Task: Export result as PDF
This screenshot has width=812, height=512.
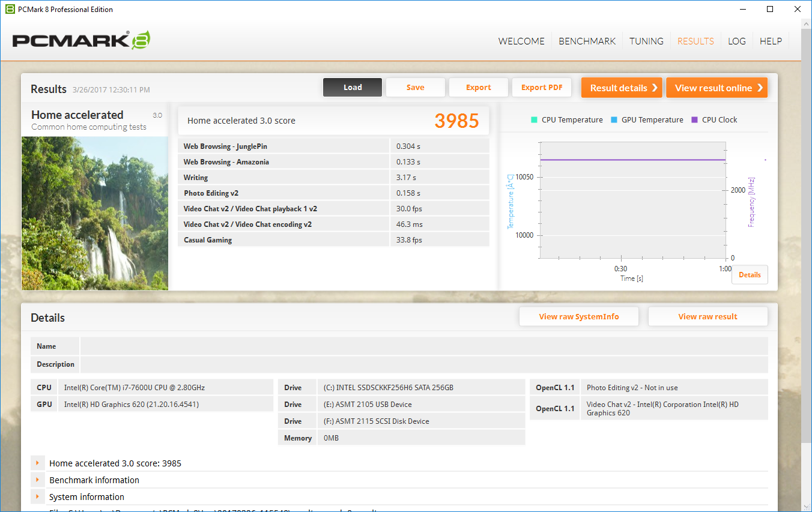Action: click(542, 88)
